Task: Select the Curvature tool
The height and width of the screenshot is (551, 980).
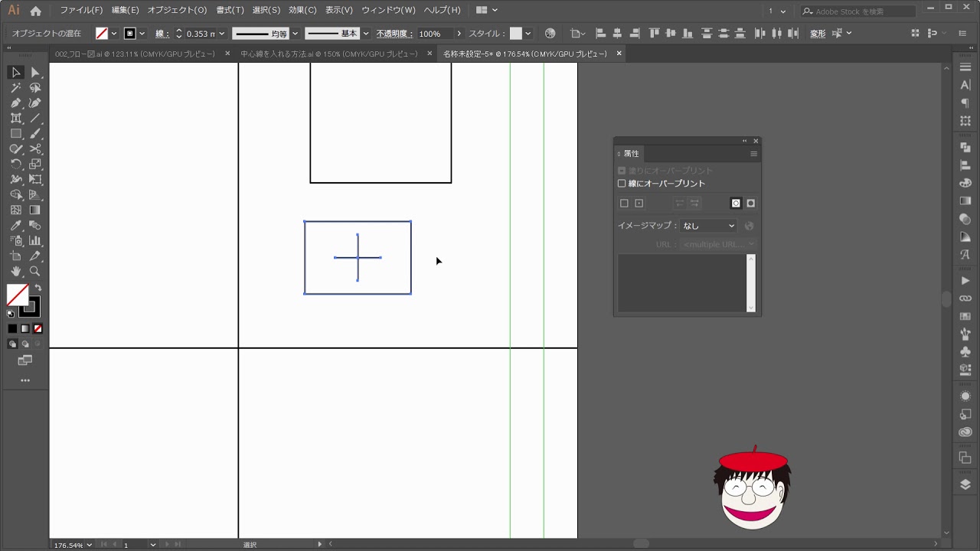Action: tap(35, 103)
